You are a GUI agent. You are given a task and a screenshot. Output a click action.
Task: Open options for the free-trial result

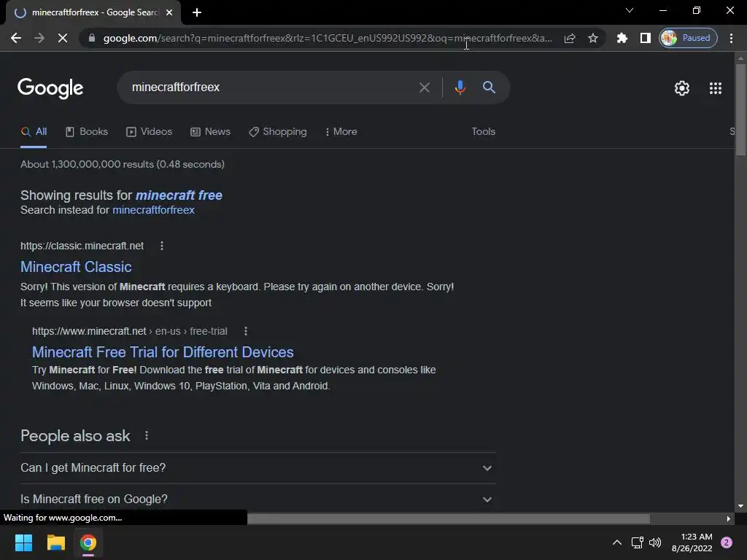[x=246, y=331]
